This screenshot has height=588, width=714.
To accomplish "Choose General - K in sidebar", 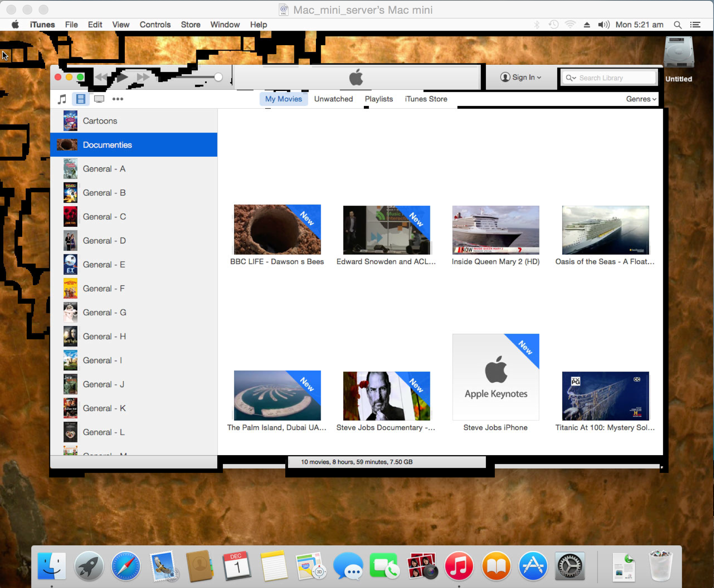I will coord(134,408).
